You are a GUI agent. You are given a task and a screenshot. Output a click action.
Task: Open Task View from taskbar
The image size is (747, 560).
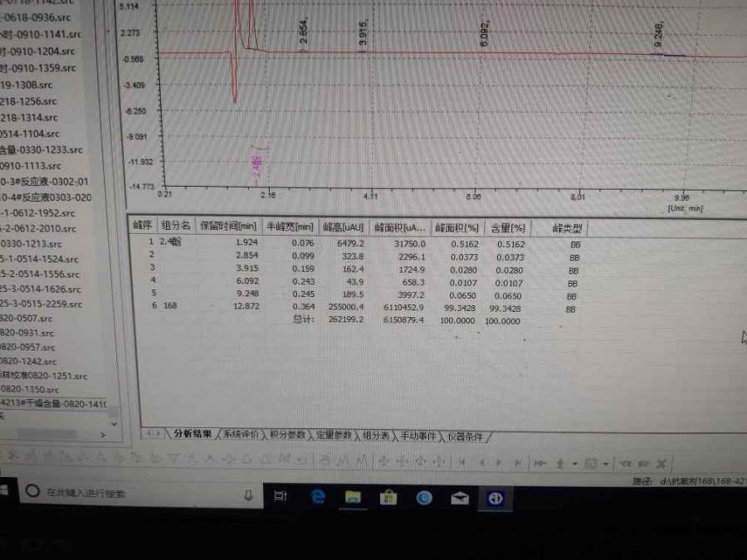(281, 496)
